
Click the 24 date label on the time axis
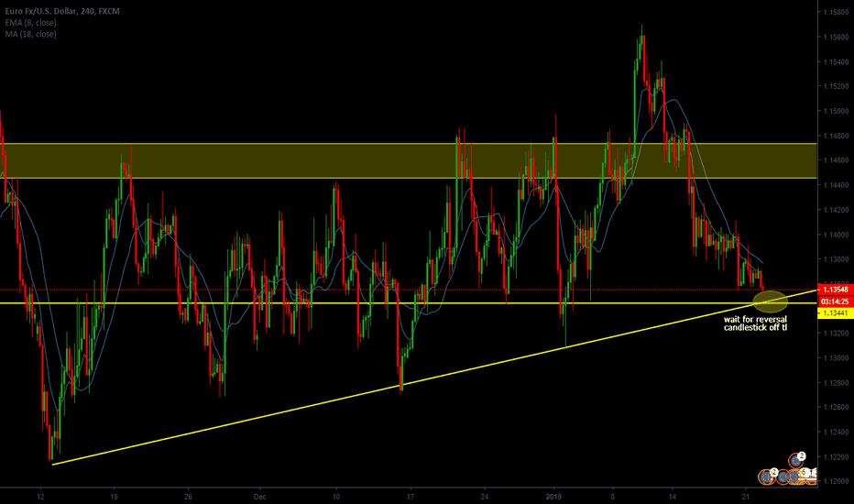click(x=484, y=497)
